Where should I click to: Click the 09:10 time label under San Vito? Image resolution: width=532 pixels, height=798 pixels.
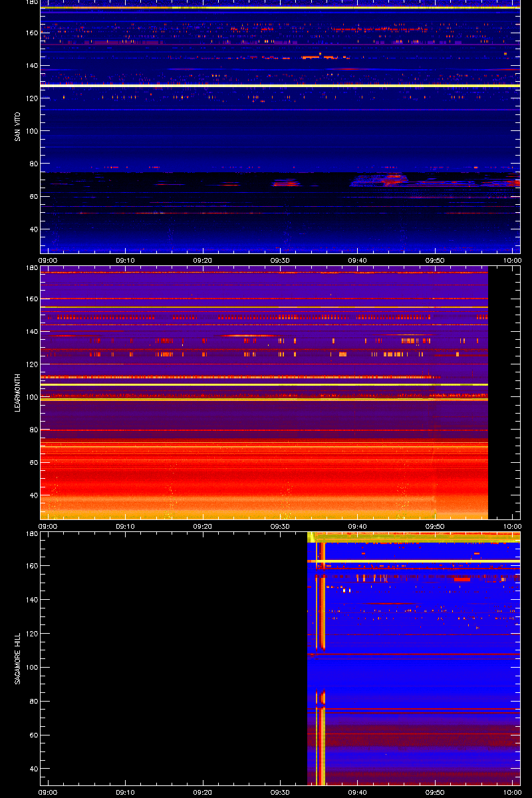(x=125, y=260)
